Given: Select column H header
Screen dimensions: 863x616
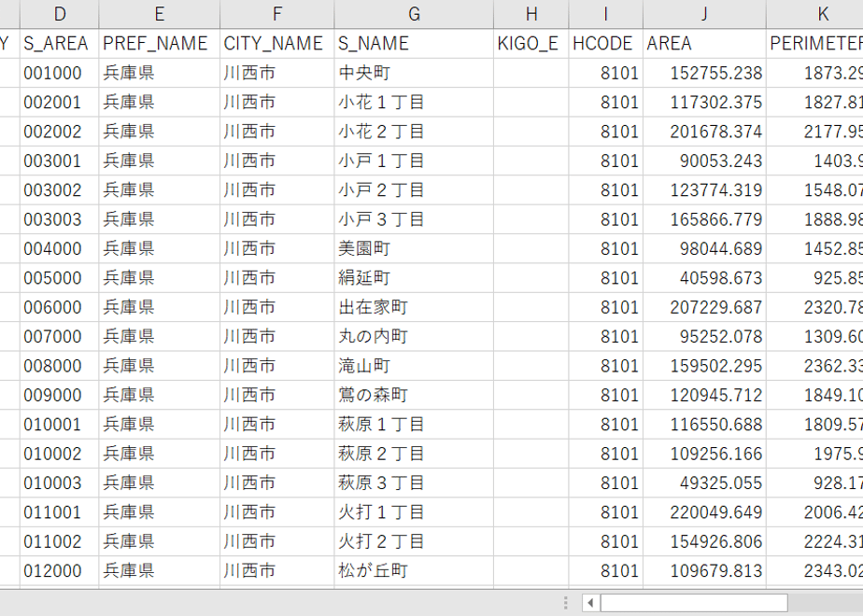Looking at the screenshot, I should (531, 14).
